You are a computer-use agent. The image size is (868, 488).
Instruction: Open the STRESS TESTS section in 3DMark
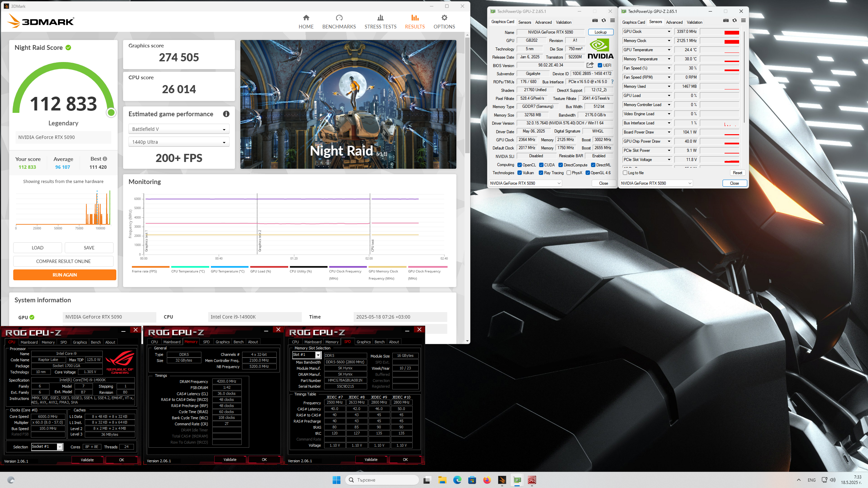pos(380,22)
